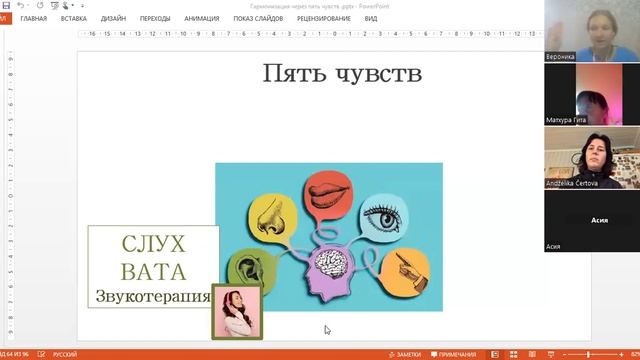This screenshot has height=360, width=640.
Task: Select the ДИЗАЙН ribbon tab
Action: point(113,19)
